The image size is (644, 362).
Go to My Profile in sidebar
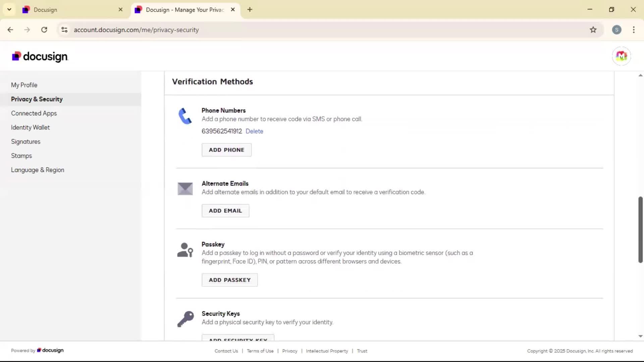pyautogui.click(x=24, y=85)
